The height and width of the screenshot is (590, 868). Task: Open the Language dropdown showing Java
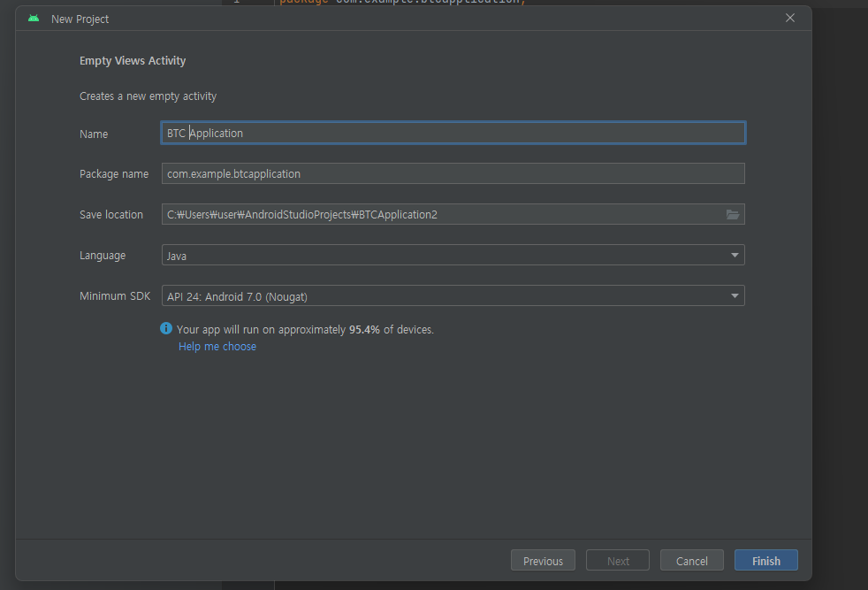(453, 256)
